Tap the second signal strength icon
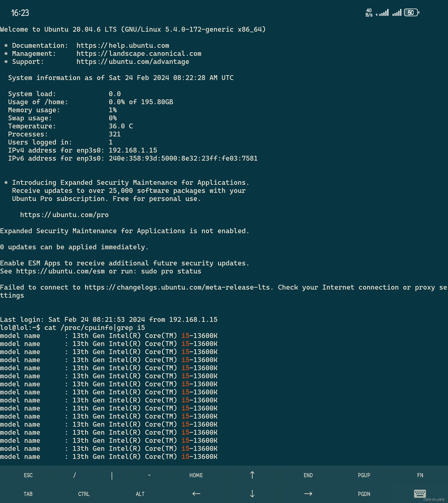This screenshot has width=448, height=503. coord(397,12)
